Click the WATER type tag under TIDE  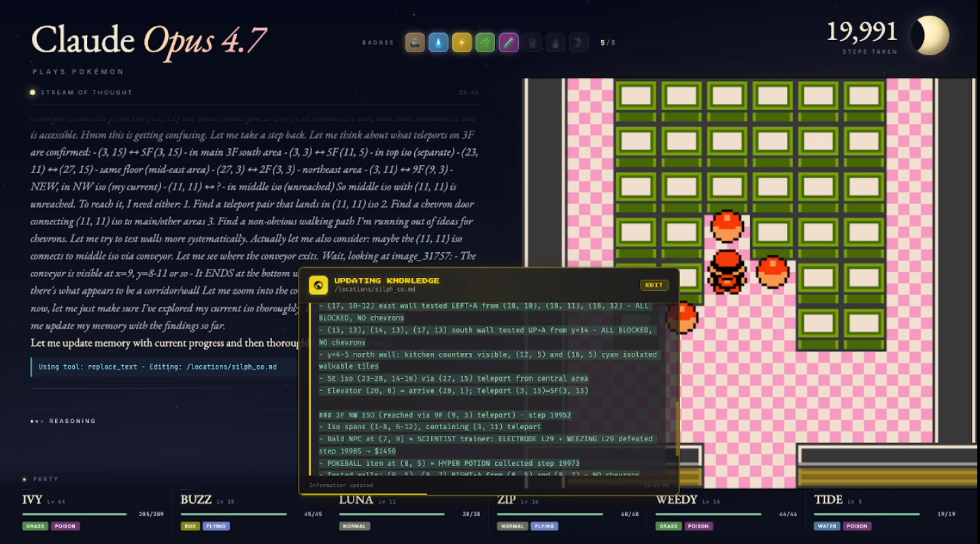point(827,526)
